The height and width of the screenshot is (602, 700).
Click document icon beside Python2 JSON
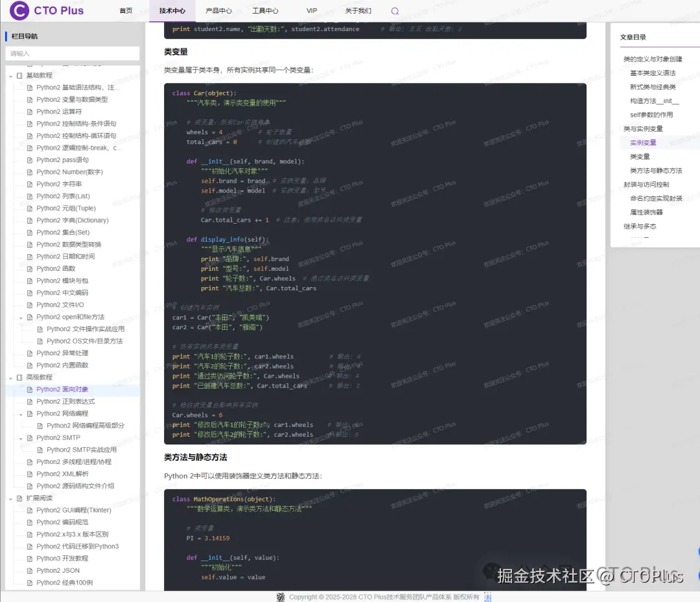coord(30,570)
